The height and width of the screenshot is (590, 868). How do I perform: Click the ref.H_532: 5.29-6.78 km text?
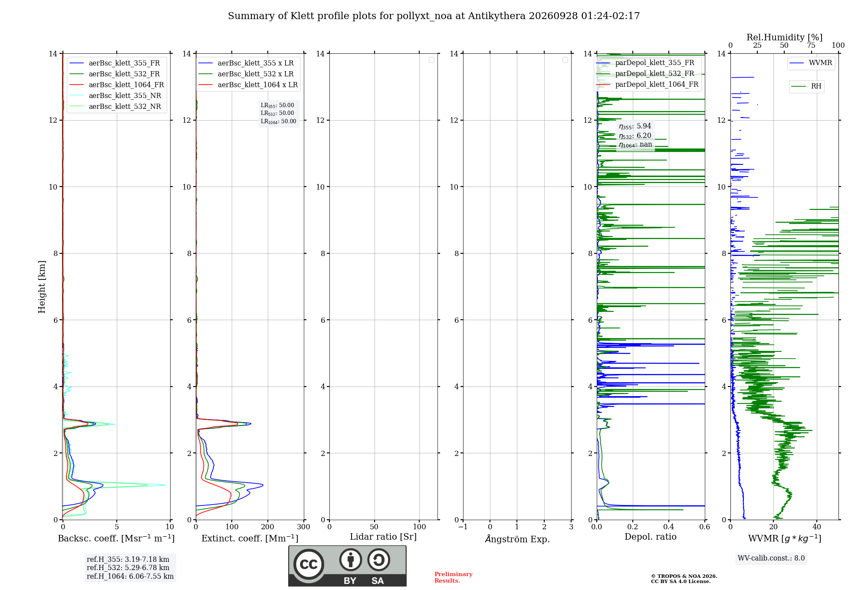(128, 568)
